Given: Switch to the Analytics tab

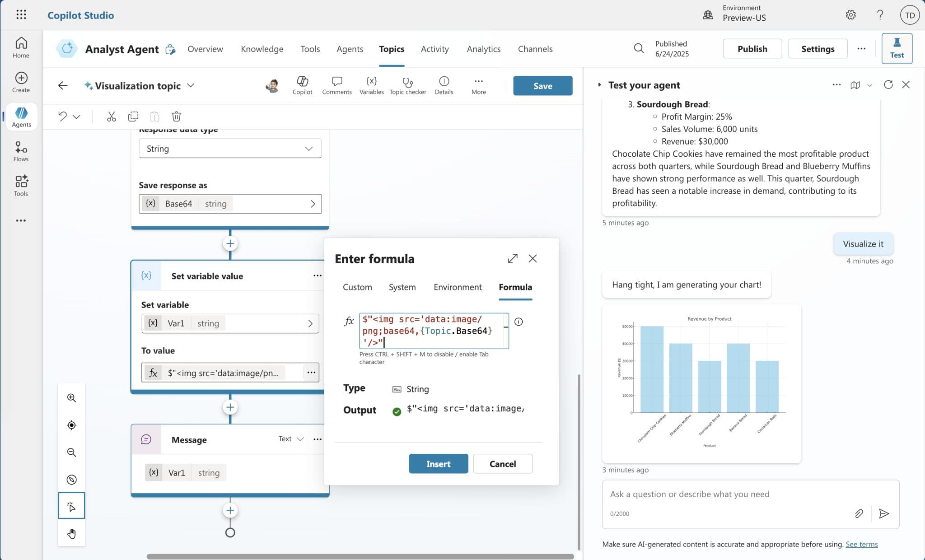Looking at the screenshot, I should [x=483, y=49].
